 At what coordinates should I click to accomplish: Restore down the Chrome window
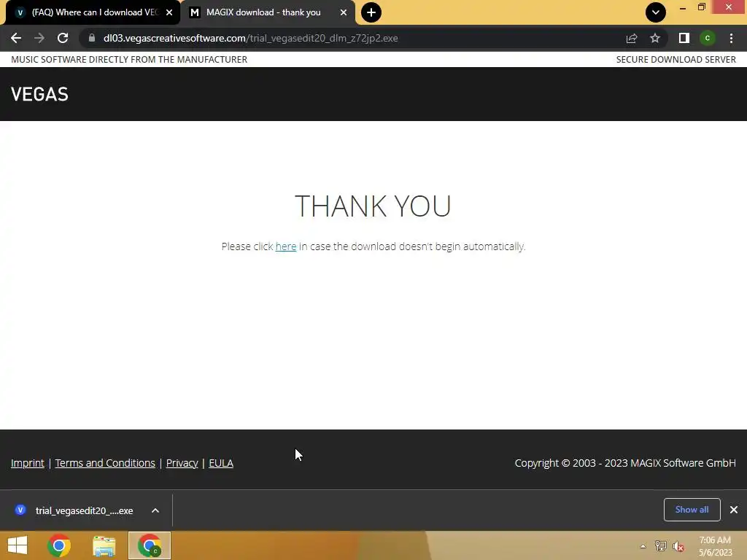tap(702, 7)
